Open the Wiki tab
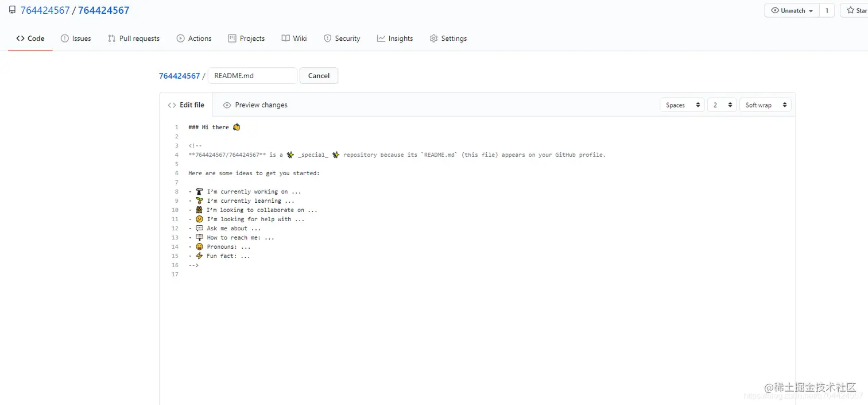Image resolution: width=868 pixels, height=405 pixels. (x=294, y=38)
